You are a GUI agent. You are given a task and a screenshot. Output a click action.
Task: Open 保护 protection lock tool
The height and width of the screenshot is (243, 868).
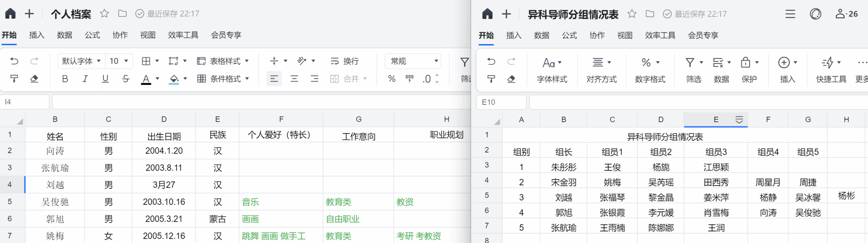coord(749,70)
